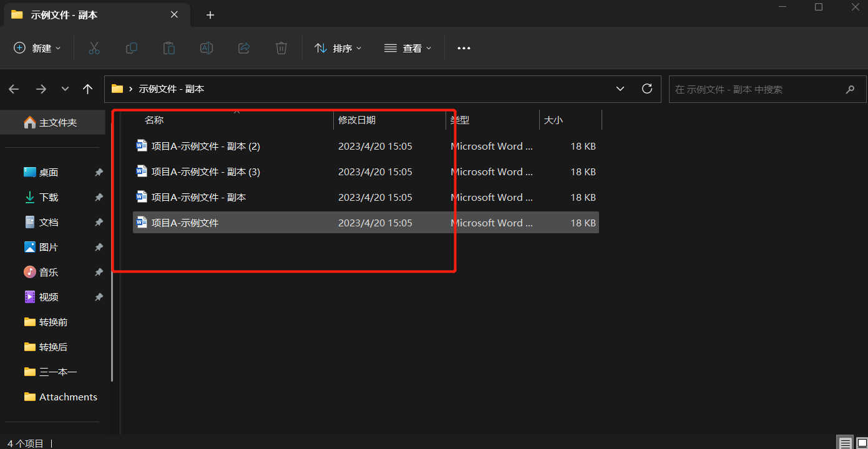868x449 pixels.
Task: Click the Share icon in the toolbar
Action: tap(243, 48)
